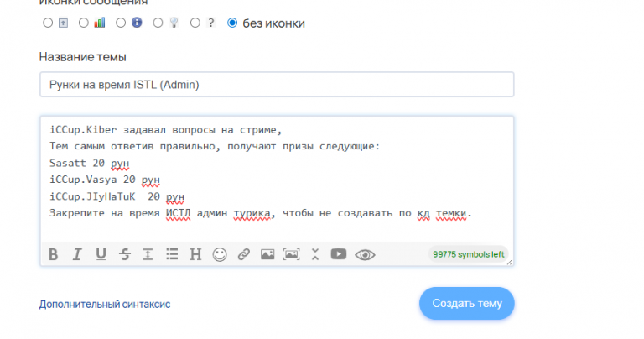Focus the 'Название темы' title input field
Image resolution: width=644 pixels, height=339 pixels.
[x=277, y=85]
